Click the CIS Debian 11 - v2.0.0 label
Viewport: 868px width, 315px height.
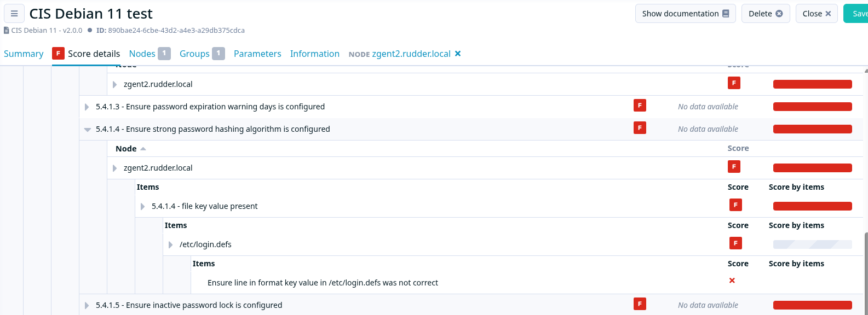click(47, 31)
